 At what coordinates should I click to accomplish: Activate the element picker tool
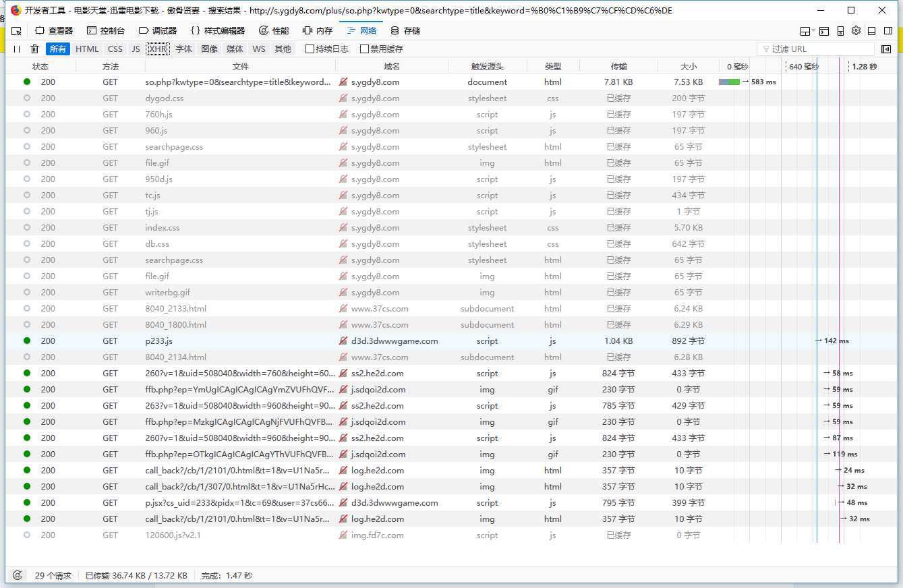17,31
